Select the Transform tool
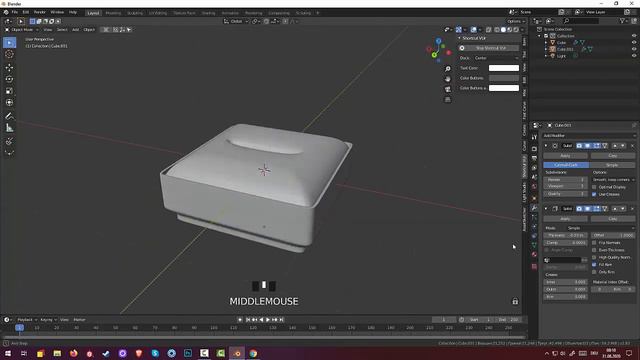The width and height of the screenshot is (640, 360). point(9,103)
